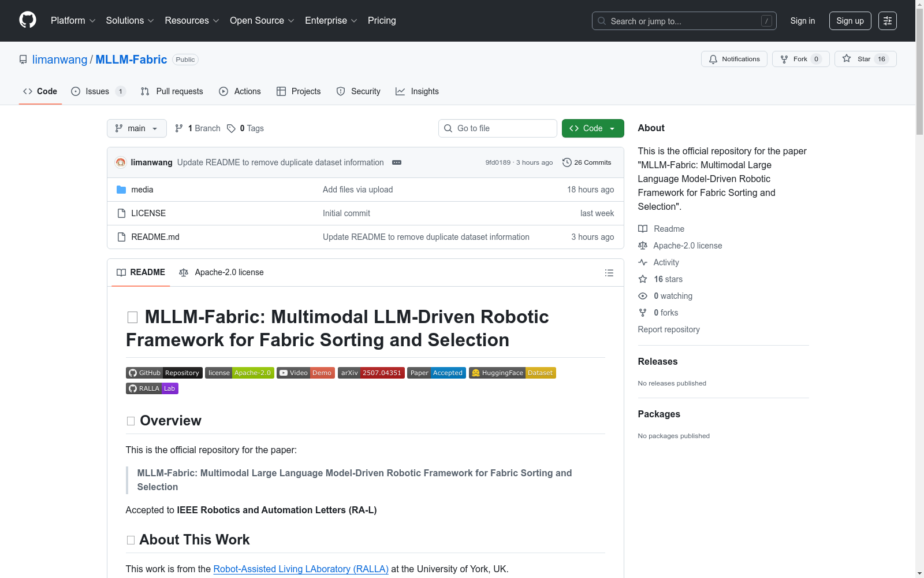The image size is (924, 578).
Task: Expand the Enterprise menu
Action: (331, 21)
